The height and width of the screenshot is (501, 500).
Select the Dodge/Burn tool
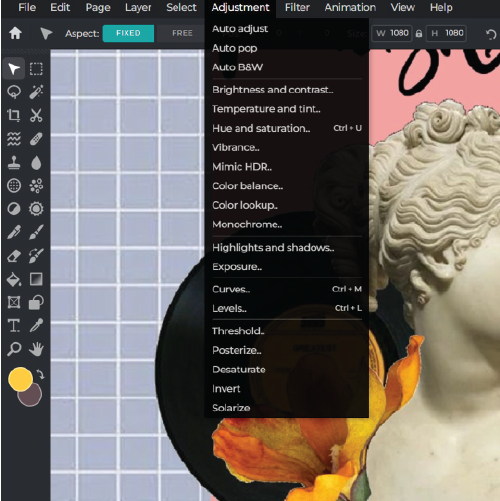[x=14, y=209]
